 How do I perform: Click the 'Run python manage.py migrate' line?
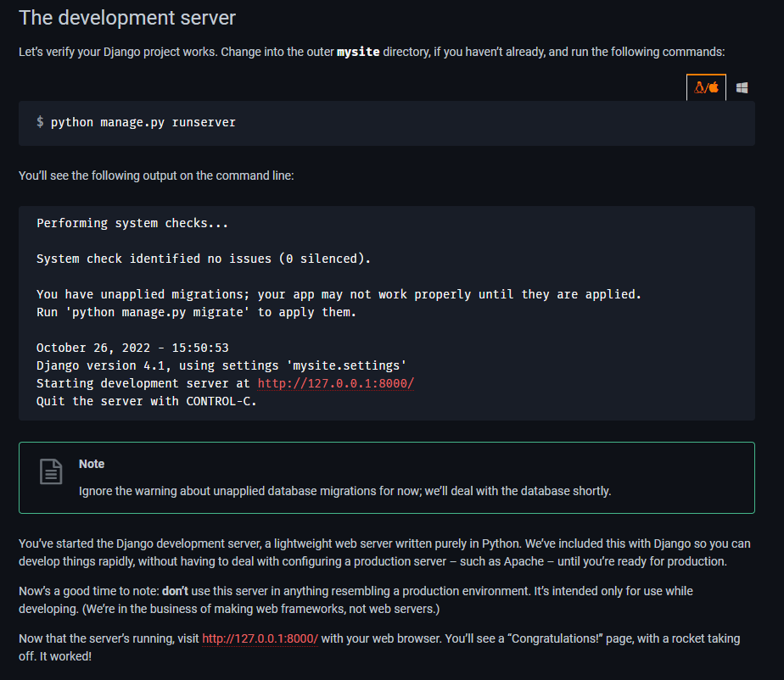click(x=196, y=312)
